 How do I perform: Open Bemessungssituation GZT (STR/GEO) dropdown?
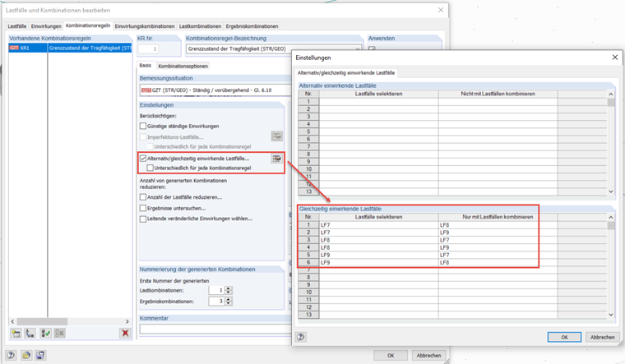pos(215,90)
